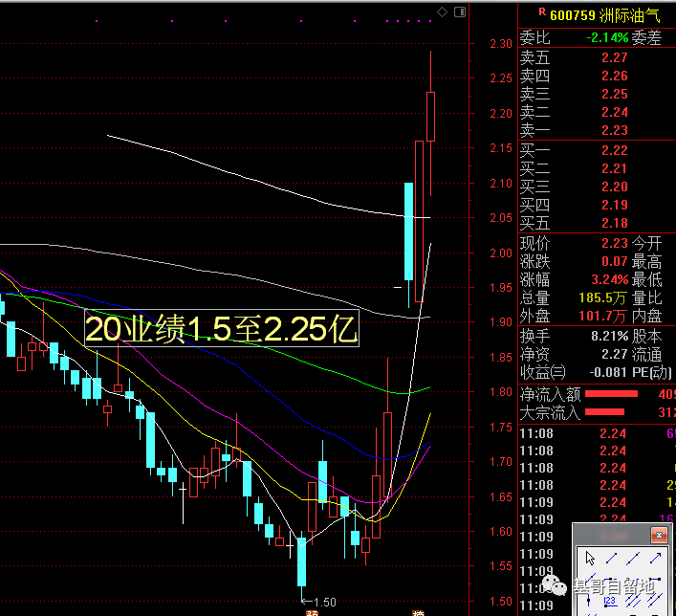Click the 外盘 101.7万 value
Viewport: 676px width, 616px height.
[603, 316]
